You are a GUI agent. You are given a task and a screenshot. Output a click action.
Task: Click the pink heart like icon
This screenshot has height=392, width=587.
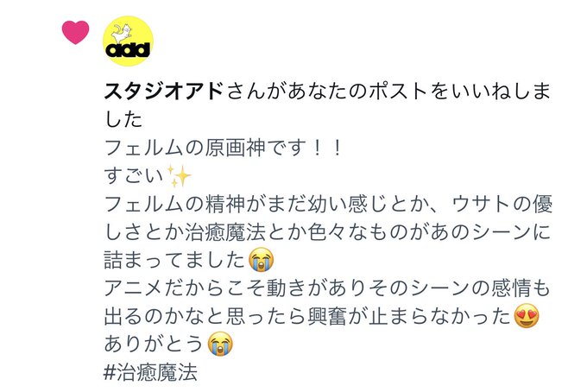click(76, 32)
